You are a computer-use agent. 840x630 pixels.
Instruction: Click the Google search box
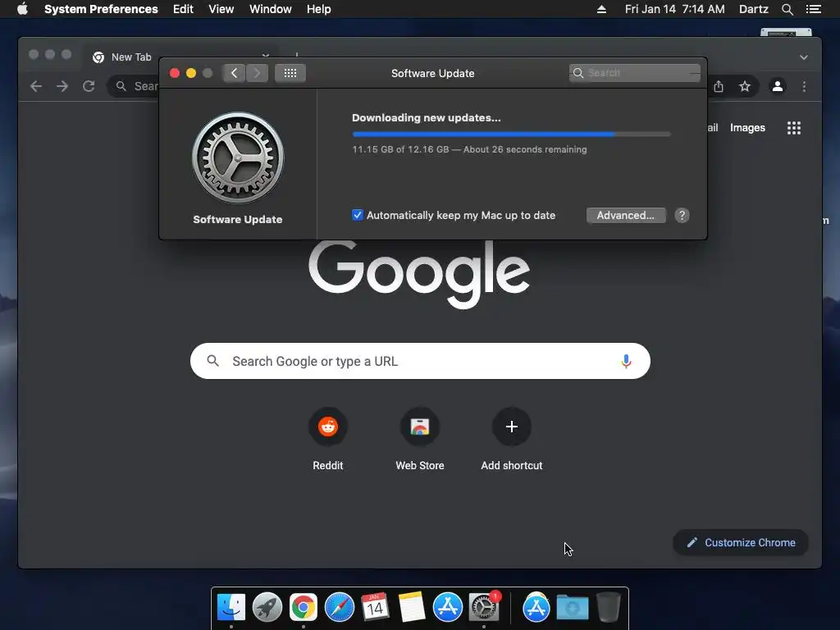420,361
